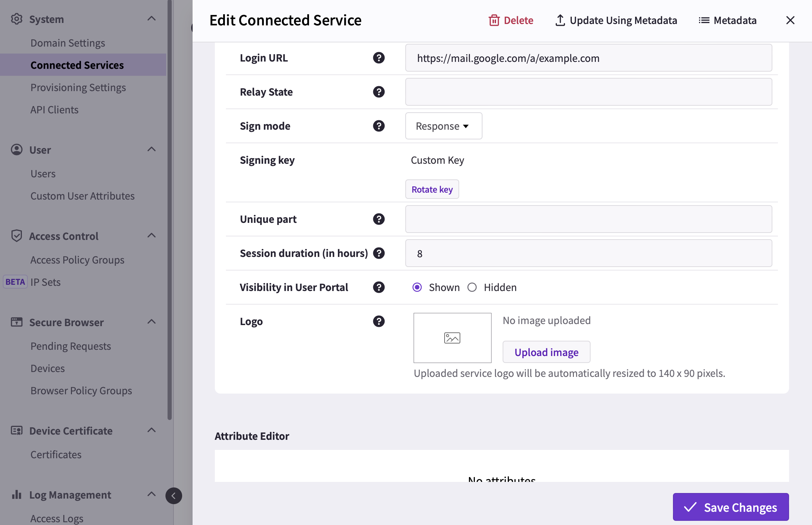The width and height of the screenshot is (812, 525).
Task: Click the Relay State help question mark
Action: (x=379, y=92)
